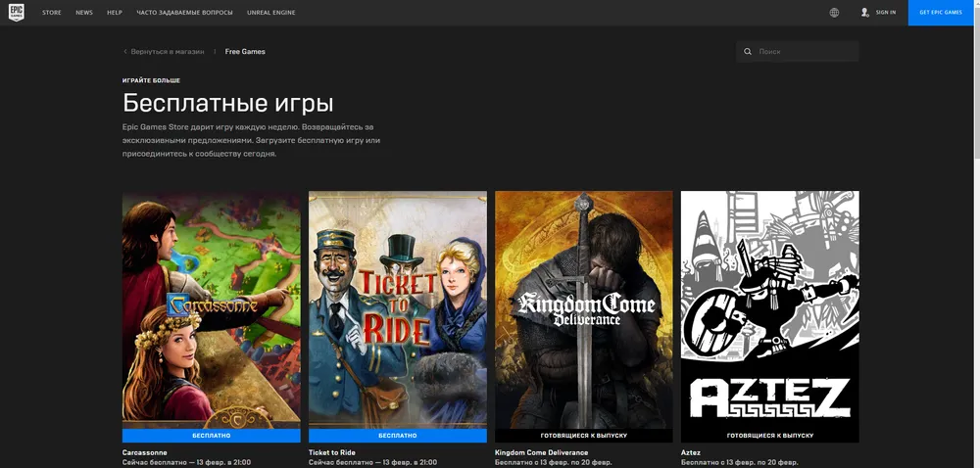Open the Carcassonne game cover
Image resolution: width=980 pixels, height=468 pixels.
click(211, 308)
